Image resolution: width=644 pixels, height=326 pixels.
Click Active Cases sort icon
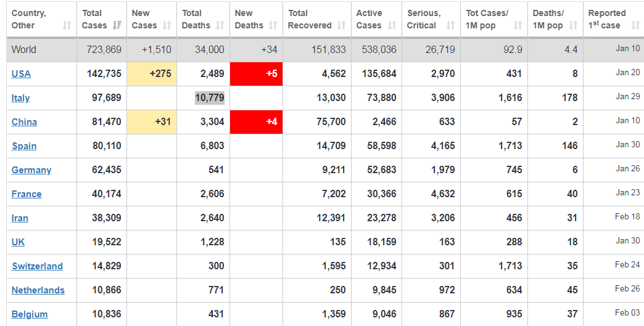point(392,25)
